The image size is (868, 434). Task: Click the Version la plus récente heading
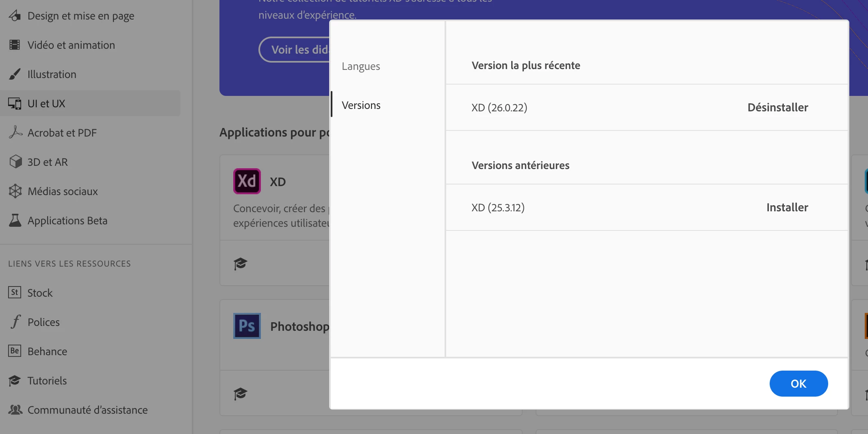[x=526, y=65]
